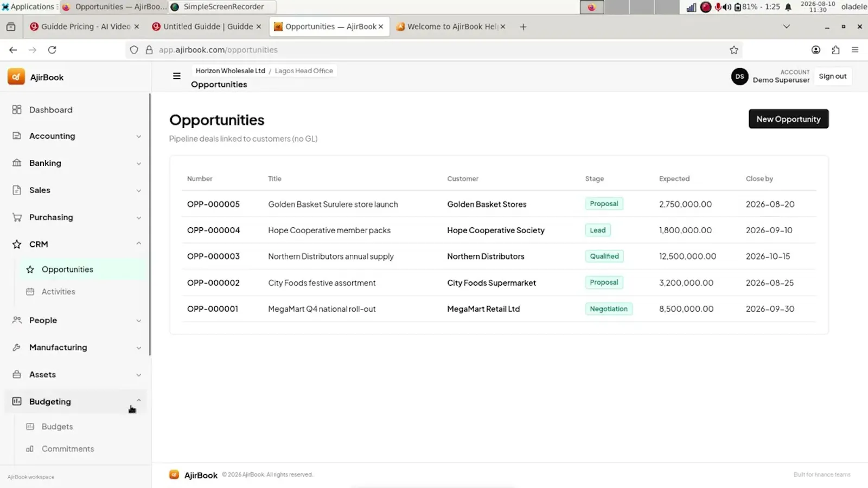Click Horizon Wholesale Ltd breadcrumb
868x488 pixels.
click(230, 71)
